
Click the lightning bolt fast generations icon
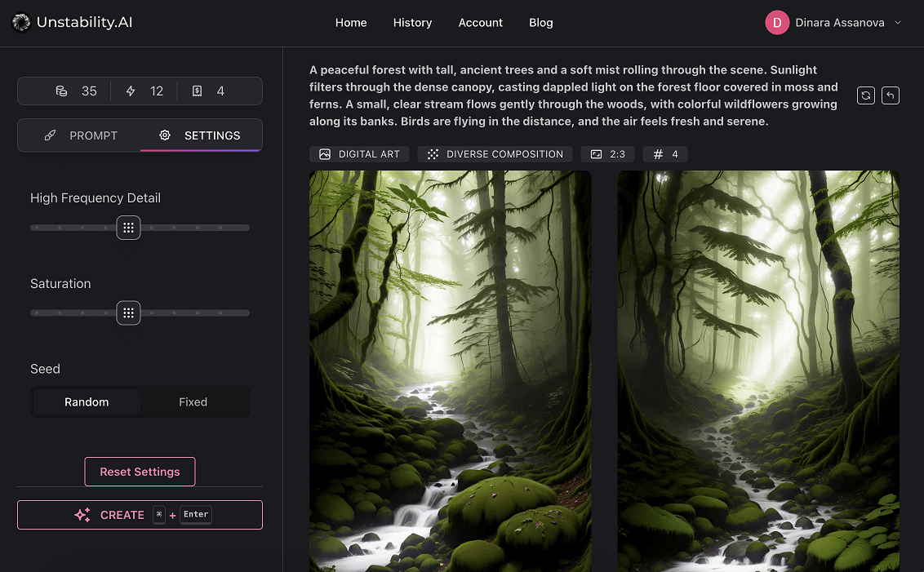[x=131, y=91]
